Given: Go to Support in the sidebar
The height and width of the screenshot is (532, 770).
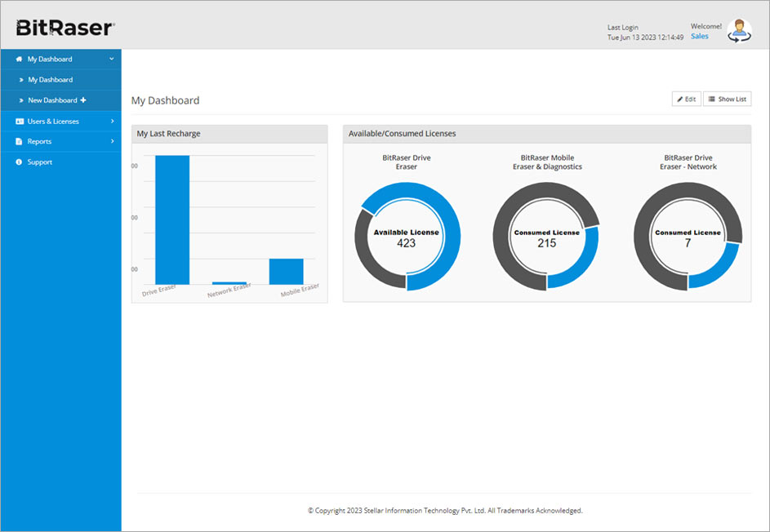Looking at the screenshot, I should tap(61, 162).
